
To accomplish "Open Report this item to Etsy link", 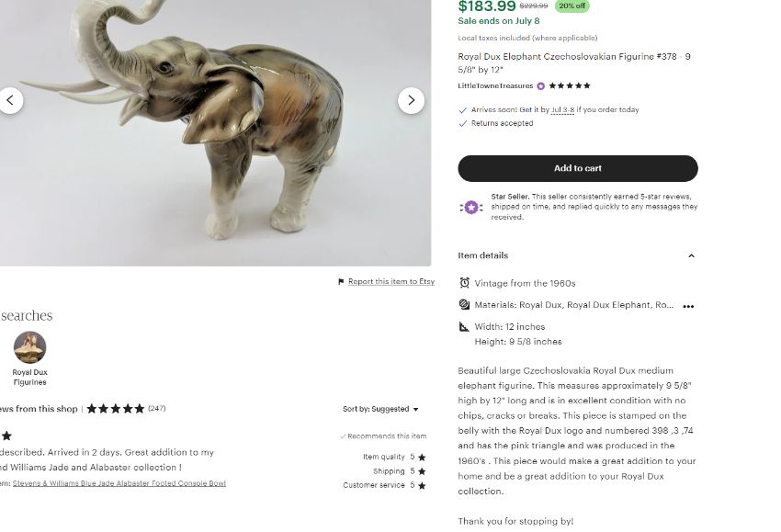I will tap(391, 281).
